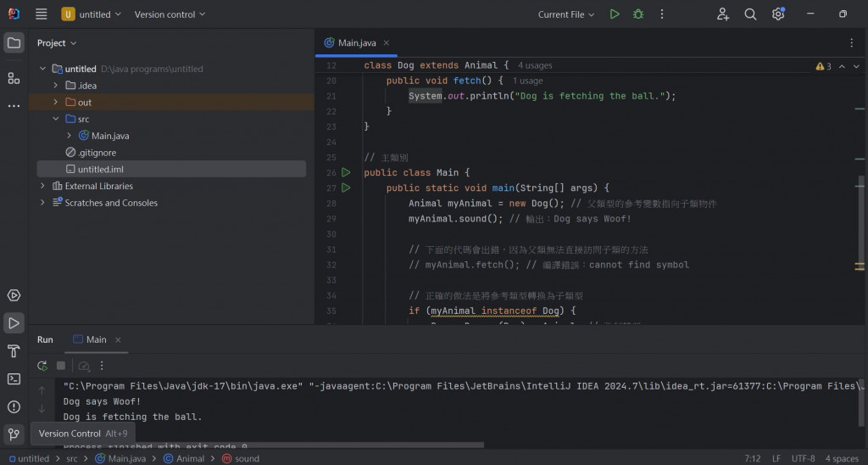Go to the previous highlighted problem arrow
This screenshot has height=465, width=868.
[x=842, y=66]
